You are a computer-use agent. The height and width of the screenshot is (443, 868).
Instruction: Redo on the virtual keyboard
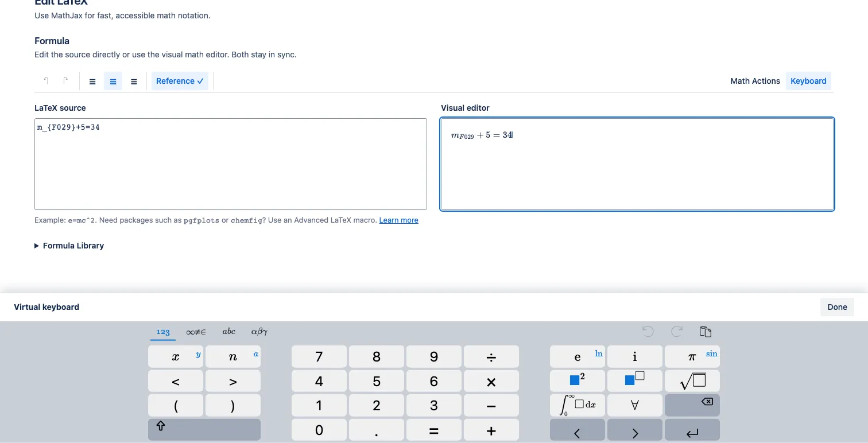[x=677, y=332]
